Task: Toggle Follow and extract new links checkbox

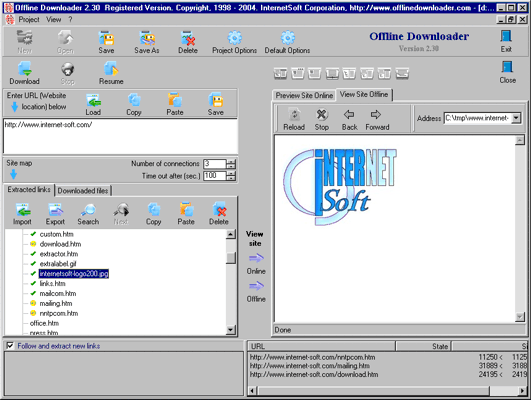Action: click(10, 345)
